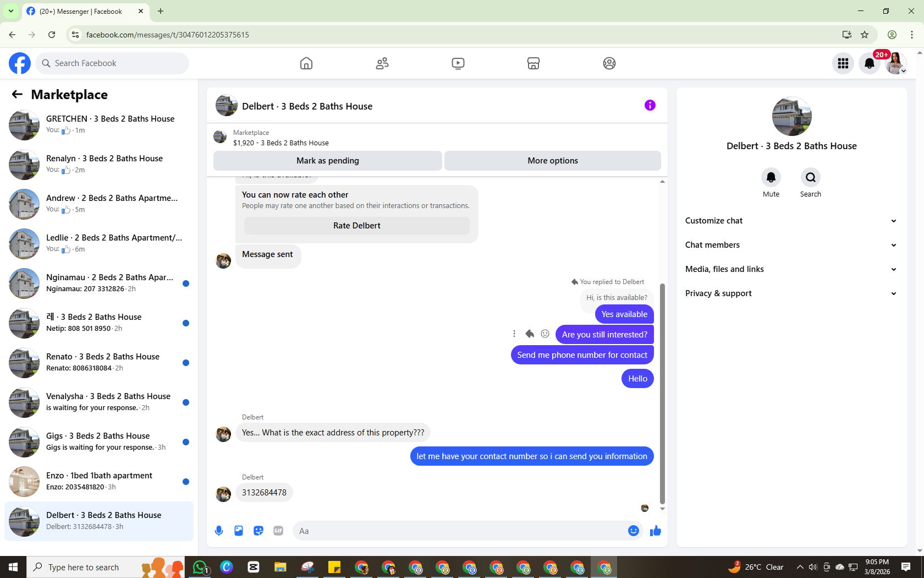Open the Netip: 808 501 8950 conversation
Viewport: 924px width, 578px height.
(99, 323)
